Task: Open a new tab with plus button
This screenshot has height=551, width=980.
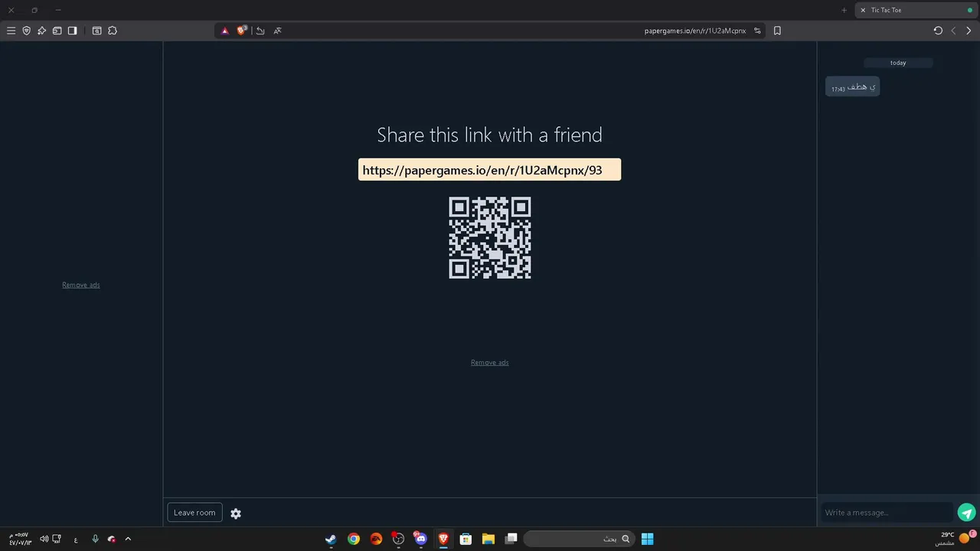Action: coord(844,10)
